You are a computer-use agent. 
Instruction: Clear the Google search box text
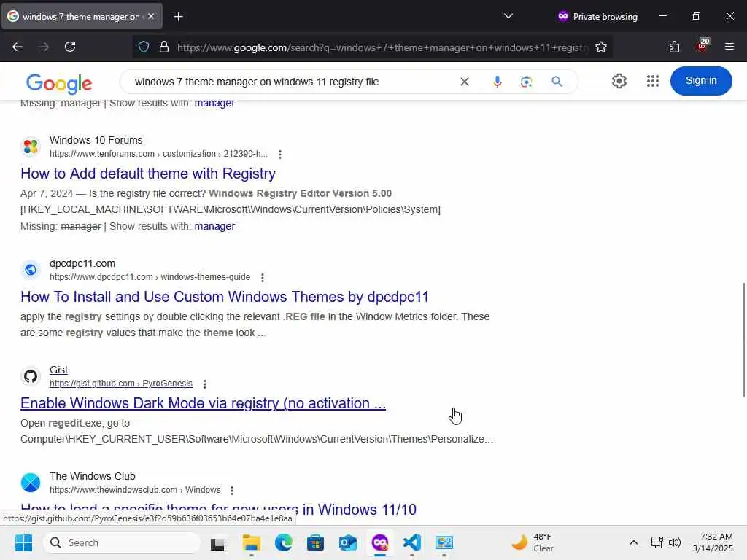[x=465, y=82]
